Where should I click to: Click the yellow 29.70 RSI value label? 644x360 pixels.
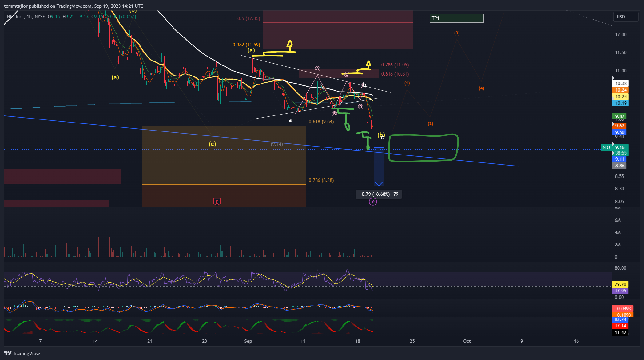pyautogui.click(x=620, y=284)
